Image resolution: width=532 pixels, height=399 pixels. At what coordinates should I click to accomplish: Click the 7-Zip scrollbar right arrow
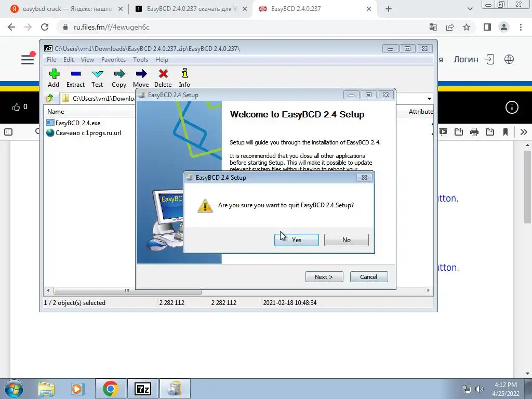point(428,291)
